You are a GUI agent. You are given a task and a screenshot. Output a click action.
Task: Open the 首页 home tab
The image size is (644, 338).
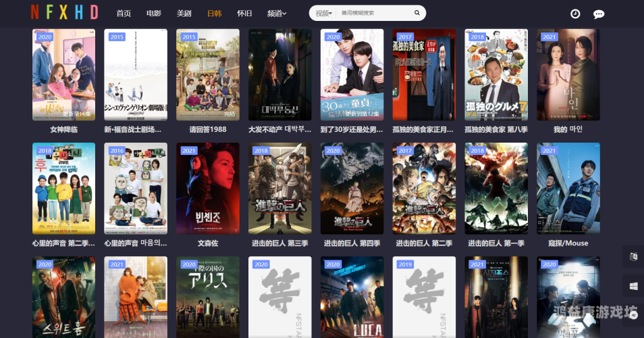[x=124, y=13]
